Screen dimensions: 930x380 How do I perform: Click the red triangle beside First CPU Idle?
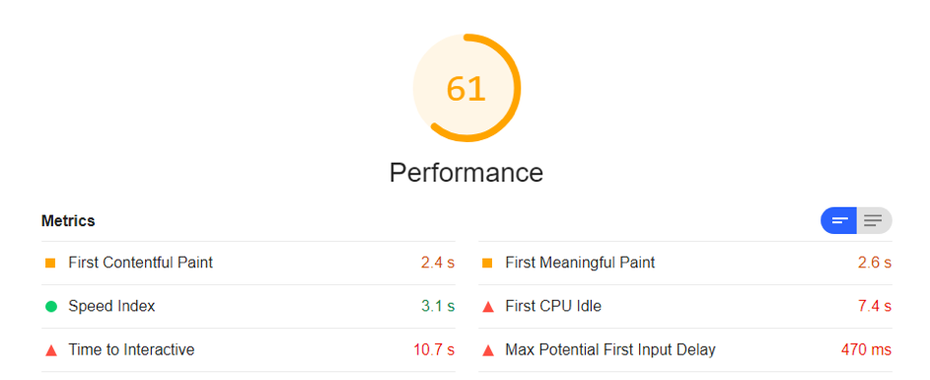[488, 306]
